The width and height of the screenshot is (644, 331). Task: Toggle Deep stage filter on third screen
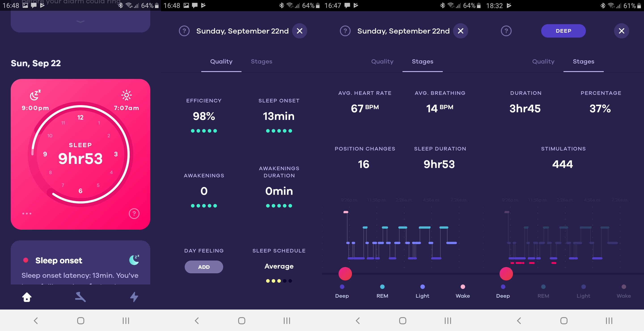coord(342,291)
